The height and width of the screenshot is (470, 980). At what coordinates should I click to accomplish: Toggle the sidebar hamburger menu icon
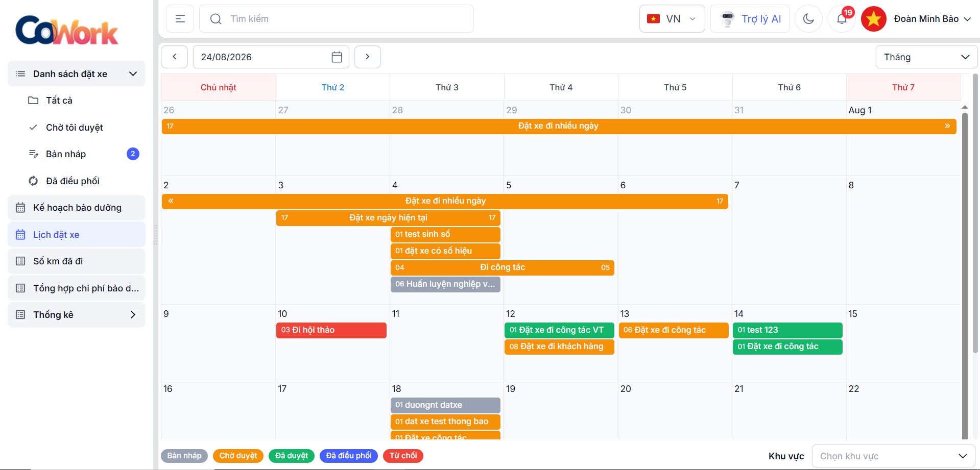[180, 19]
